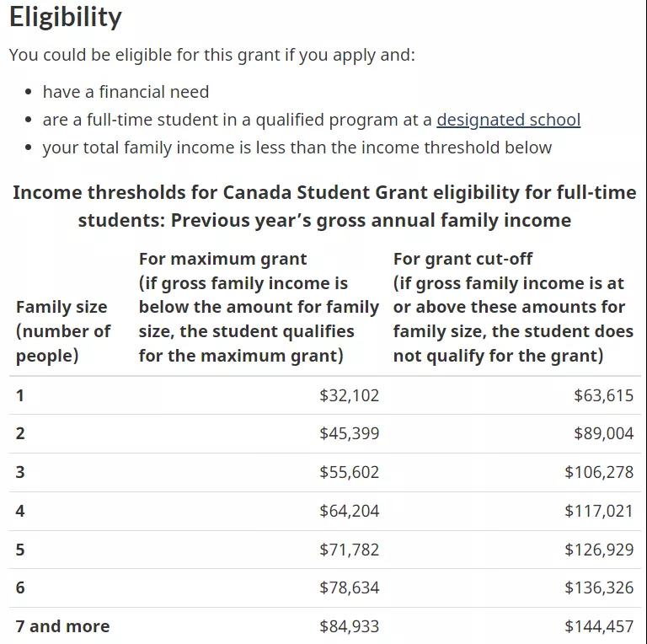Viewport: 647px width, 644px height.
Task: Click the $106,278 cut-off amount
Action: (598, 472)
